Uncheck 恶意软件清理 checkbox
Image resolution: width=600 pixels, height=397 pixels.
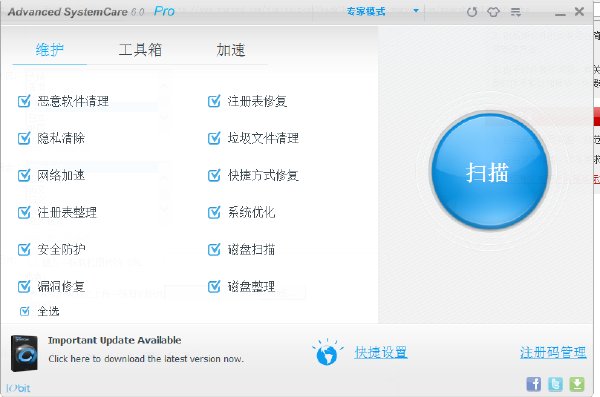coord(24,101)
